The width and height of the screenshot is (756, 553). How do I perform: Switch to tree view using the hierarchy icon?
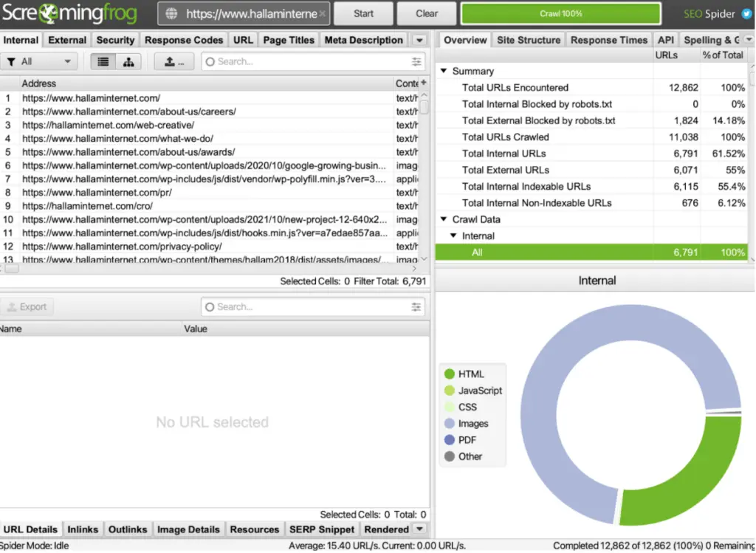point(128,62)
